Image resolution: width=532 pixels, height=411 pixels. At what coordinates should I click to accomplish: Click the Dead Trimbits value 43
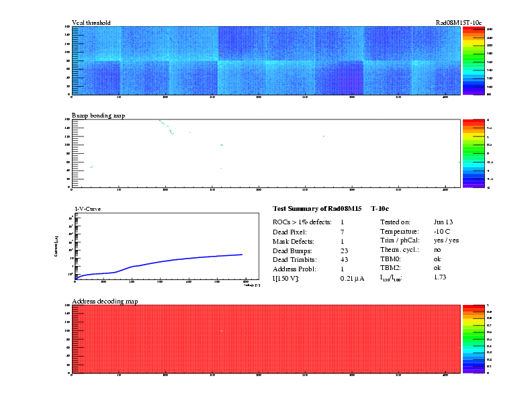[x=345, y=259]
